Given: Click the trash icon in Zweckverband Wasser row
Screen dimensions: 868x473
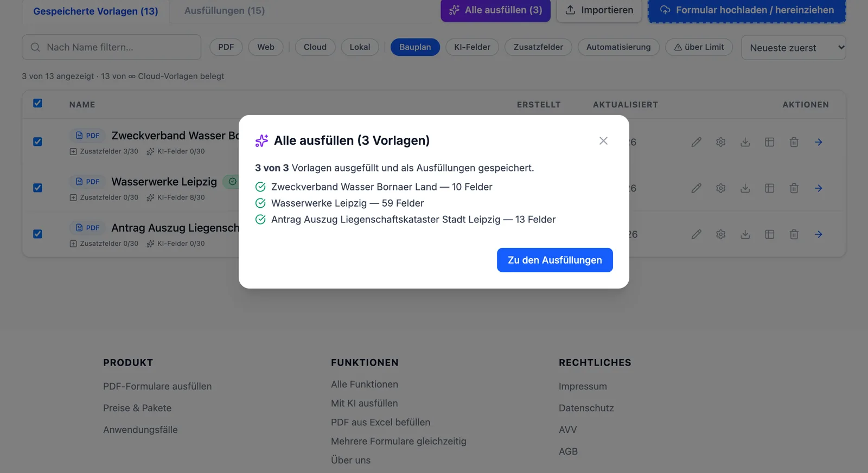Looking at the screenshot, I should (794, 142).
